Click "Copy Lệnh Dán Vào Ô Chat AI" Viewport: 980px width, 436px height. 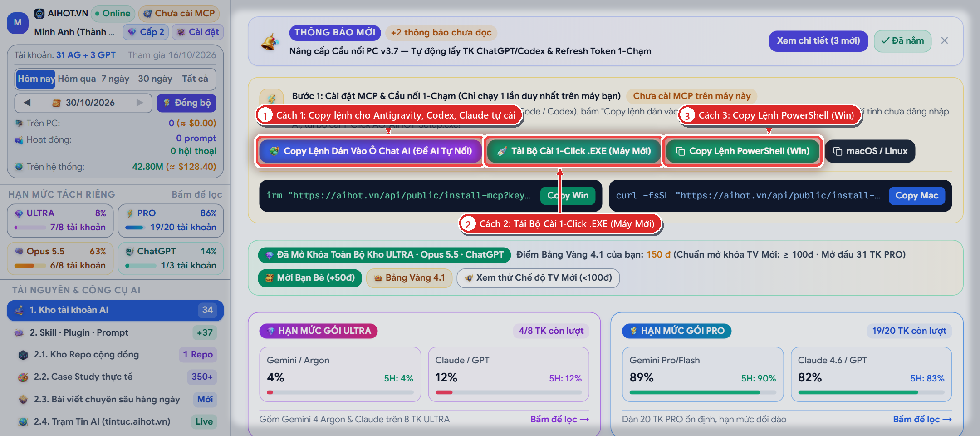370,151
